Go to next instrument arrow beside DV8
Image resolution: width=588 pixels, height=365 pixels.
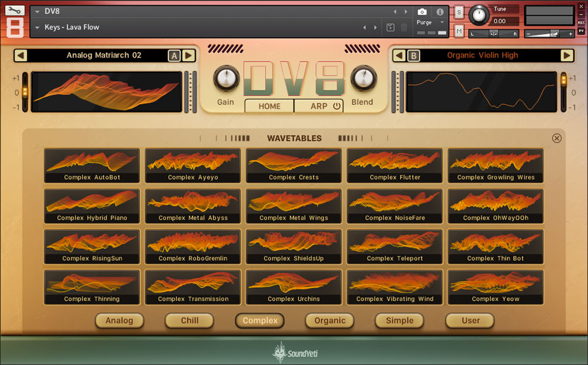[x=406, y=12]
